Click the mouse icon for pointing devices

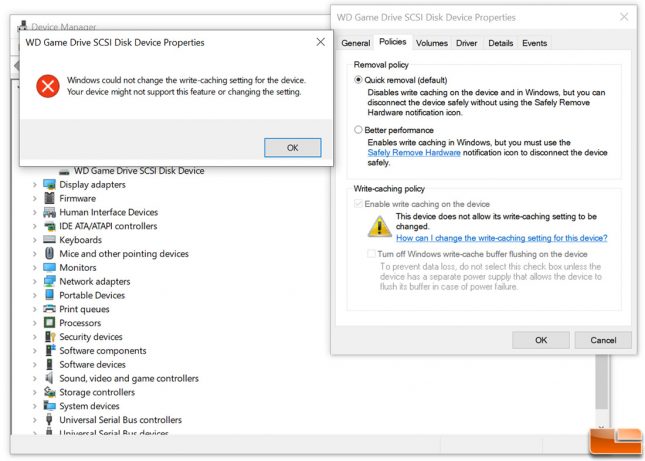(49, 253)
